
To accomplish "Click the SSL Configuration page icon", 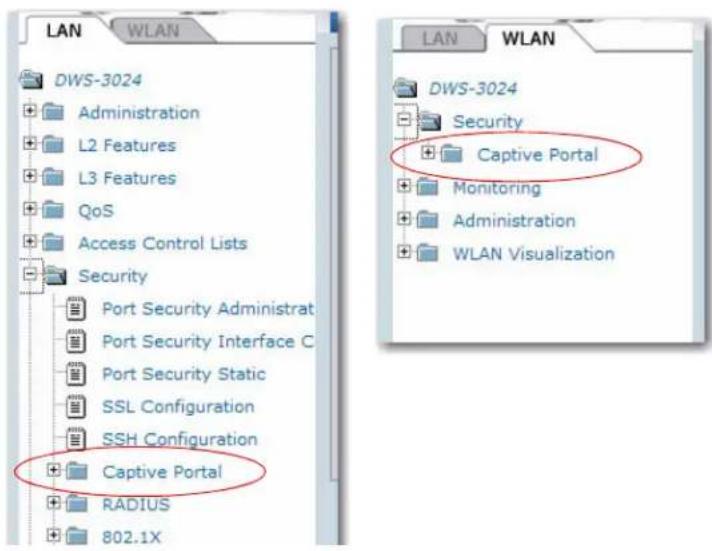I will (75, 407).
